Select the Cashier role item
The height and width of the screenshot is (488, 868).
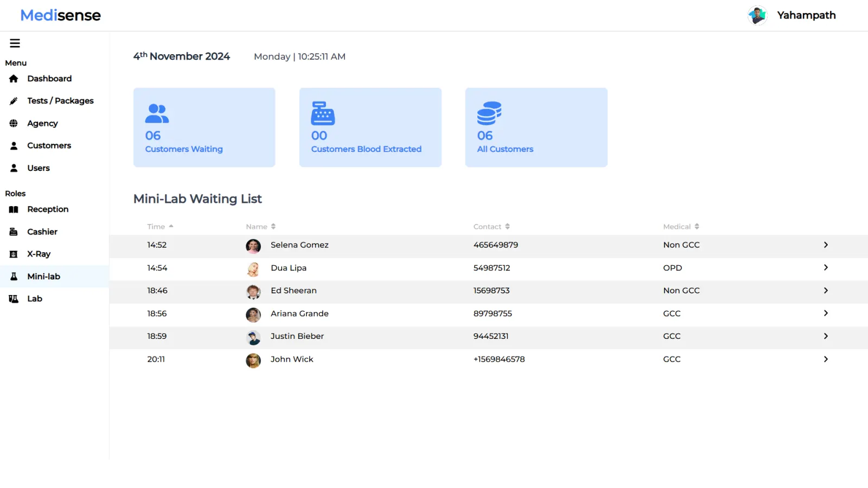click(x=54, y=232)
